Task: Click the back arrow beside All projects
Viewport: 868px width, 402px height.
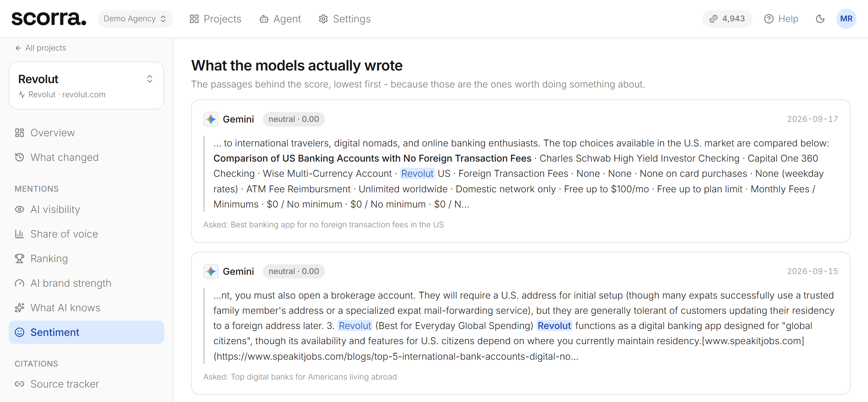Action: [18, 48]
